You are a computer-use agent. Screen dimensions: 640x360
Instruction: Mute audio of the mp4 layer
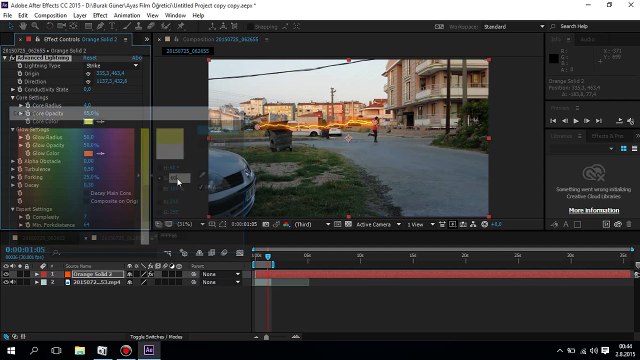pyautogui.click(x=13, y=282)
